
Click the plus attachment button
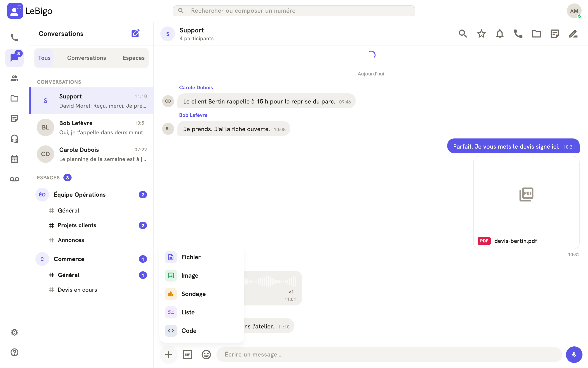(x=168, y=354)
